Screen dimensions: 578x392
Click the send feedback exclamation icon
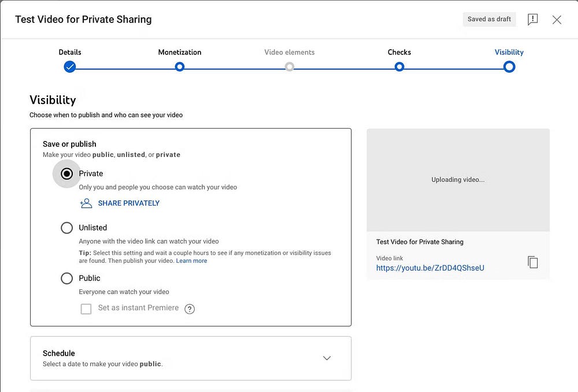[x=533, y=20]
